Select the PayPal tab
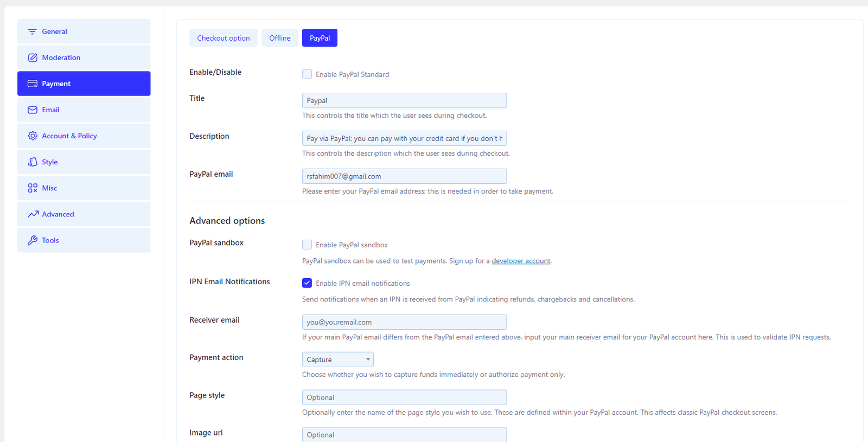Screen dimensions: 868x442 click(320, 38)
